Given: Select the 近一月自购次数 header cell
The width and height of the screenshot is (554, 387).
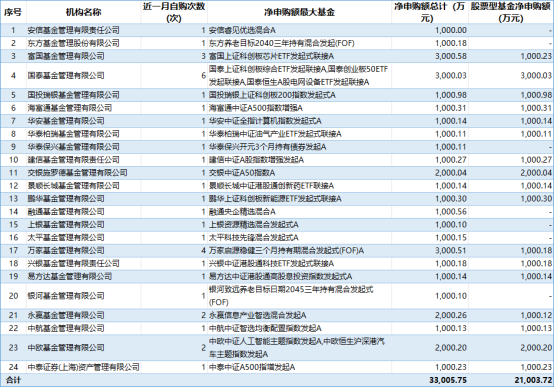Looking at the screenshot, I should point(174,12).
